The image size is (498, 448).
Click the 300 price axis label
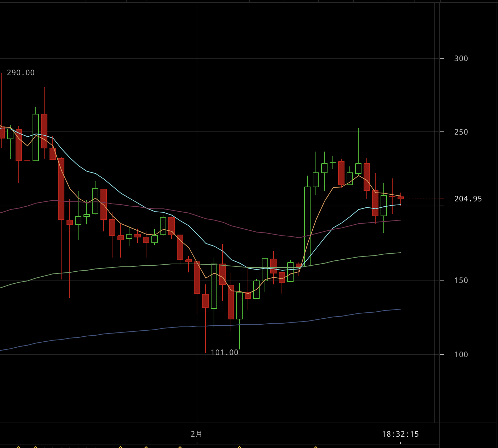pyautogui.click(x=461, y=58)
